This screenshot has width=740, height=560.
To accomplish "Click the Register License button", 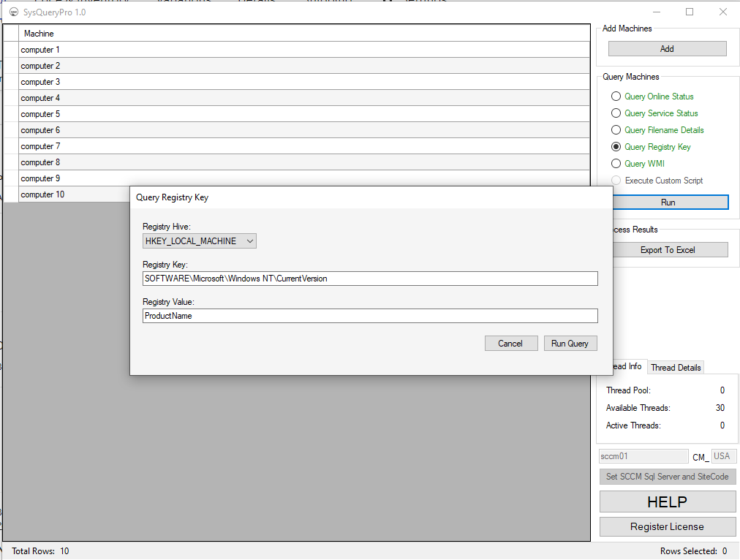I will tap(668, 526).
